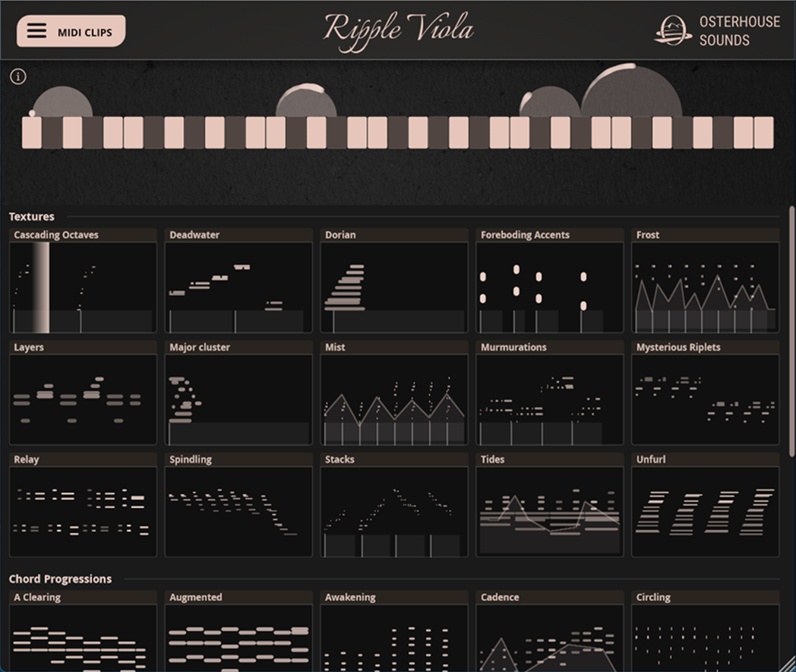Click the vertical scrollbar of clip list
The image size is (796, 672).
click(x=792, y=331)
